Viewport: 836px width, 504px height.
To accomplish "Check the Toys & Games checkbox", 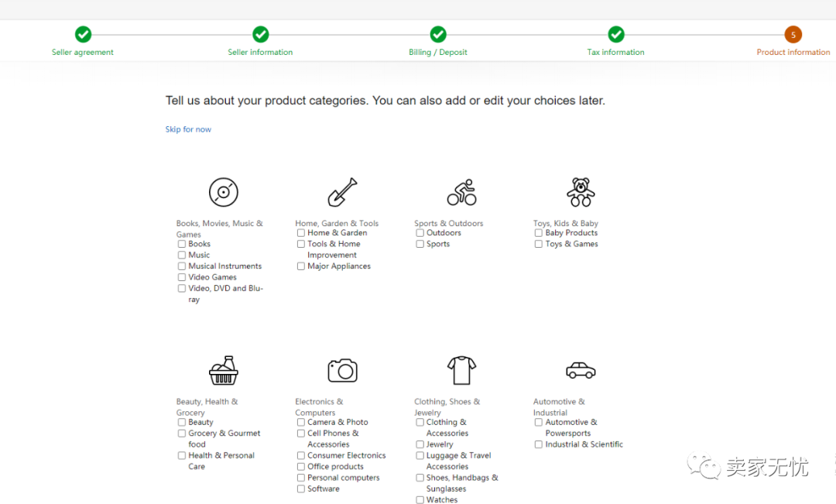I will tap(539, 244).
